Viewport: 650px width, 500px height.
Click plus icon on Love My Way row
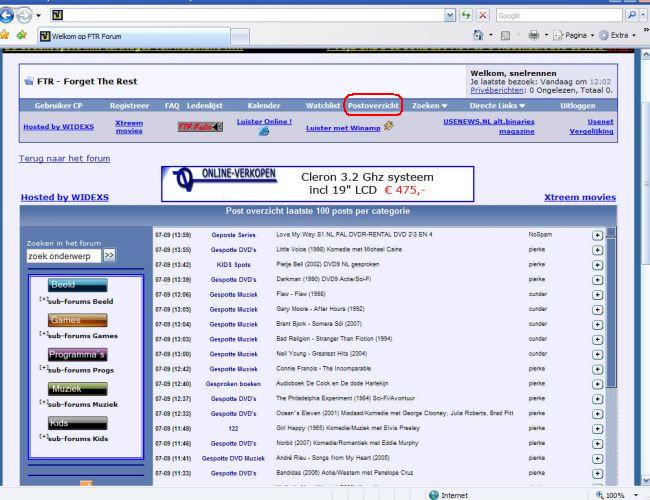(x=597, y=235)
